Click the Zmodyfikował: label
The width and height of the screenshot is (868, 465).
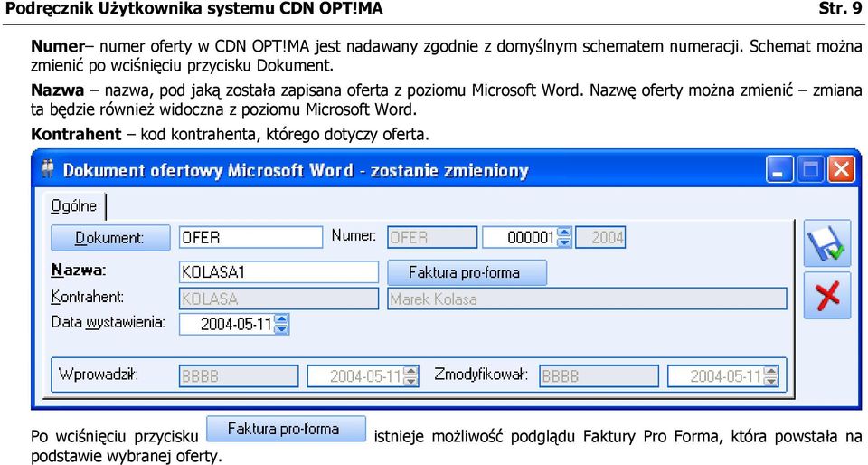[481, 374]
